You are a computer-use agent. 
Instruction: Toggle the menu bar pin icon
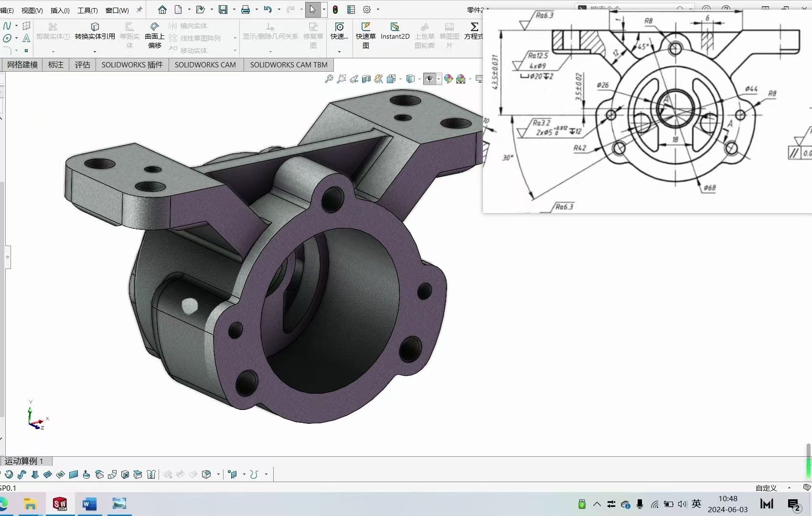click(139, 10)
